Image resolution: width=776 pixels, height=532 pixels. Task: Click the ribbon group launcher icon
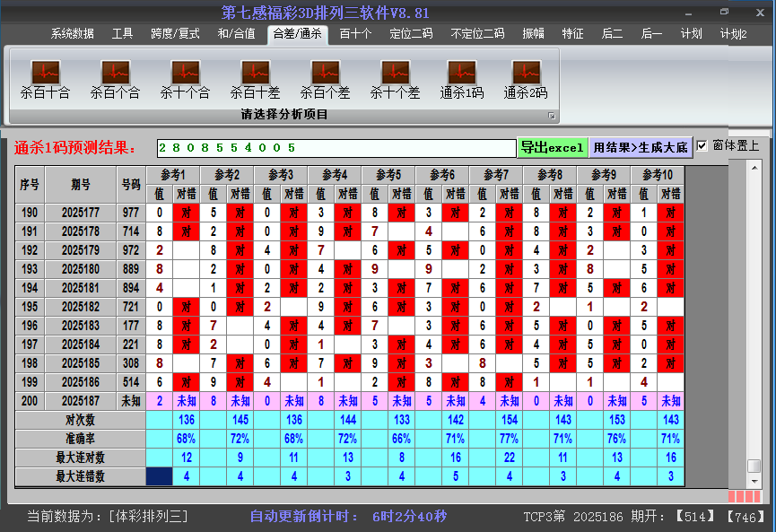(x=552, y=116)
